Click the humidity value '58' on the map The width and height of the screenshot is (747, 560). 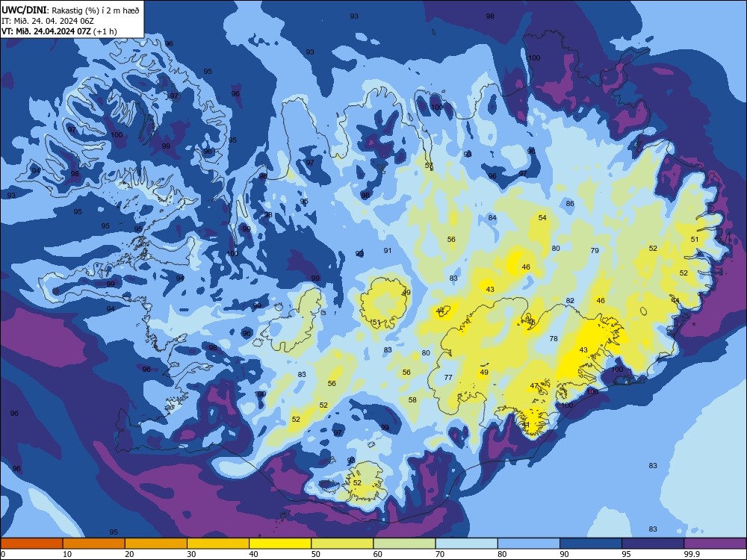(412, 399)
